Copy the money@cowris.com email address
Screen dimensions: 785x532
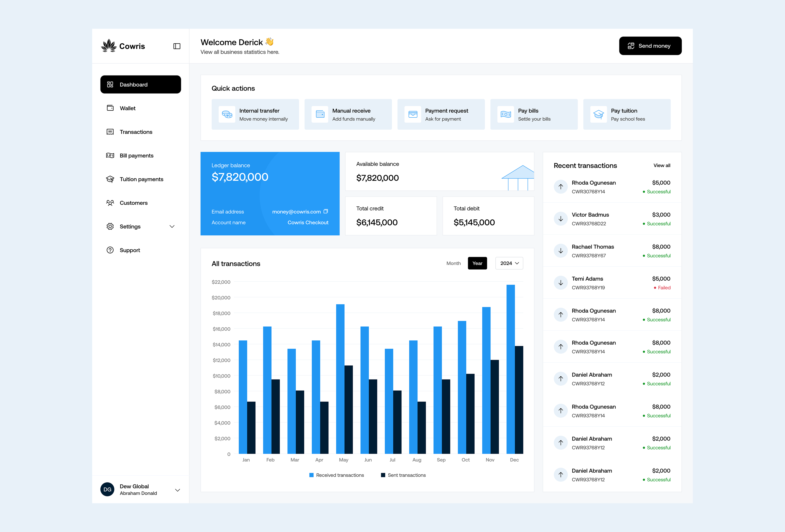(326, 211)
